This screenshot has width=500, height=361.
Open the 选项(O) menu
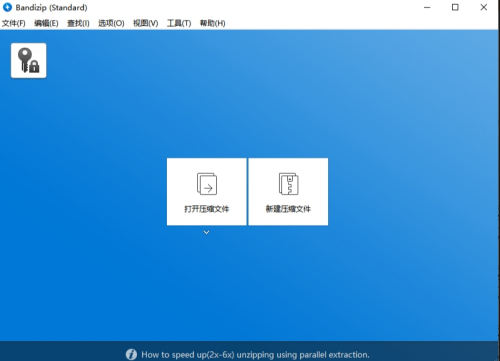coord(111,23)
